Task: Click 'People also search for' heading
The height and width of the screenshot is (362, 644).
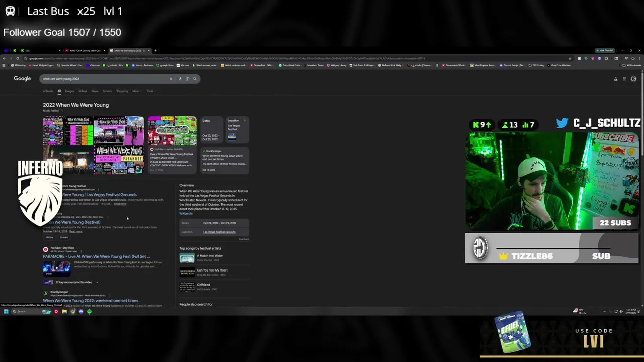Action: tap(196, 304)
